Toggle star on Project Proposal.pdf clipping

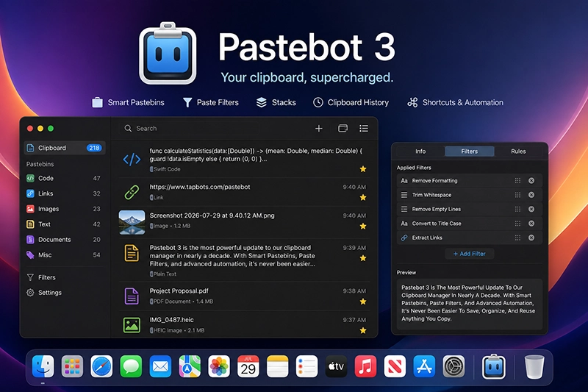(x=363, y=302)
